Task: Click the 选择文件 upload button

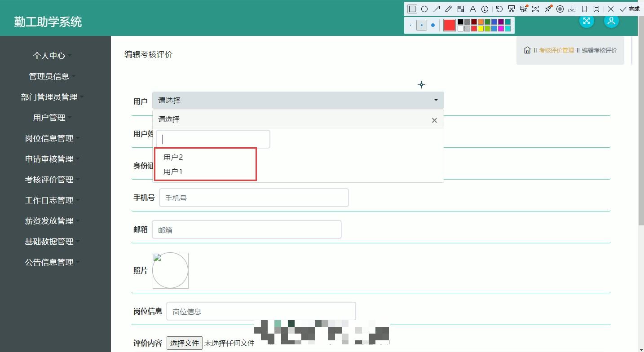Action: (x=184, y=343)
